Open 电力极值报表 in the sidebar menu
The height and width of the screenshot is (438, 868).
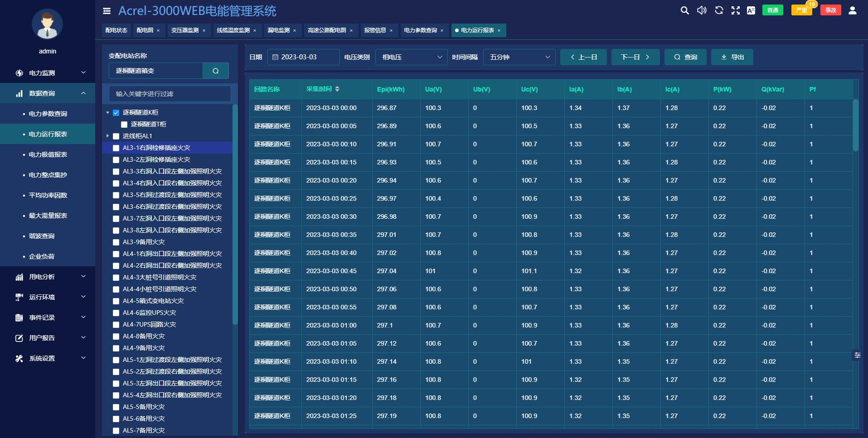point(48,154)
